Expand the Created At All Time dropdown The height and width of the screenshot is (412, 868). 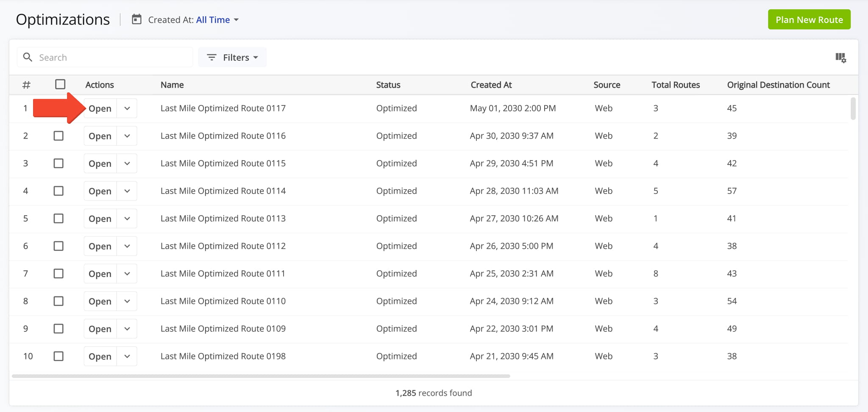click(217, 19)
